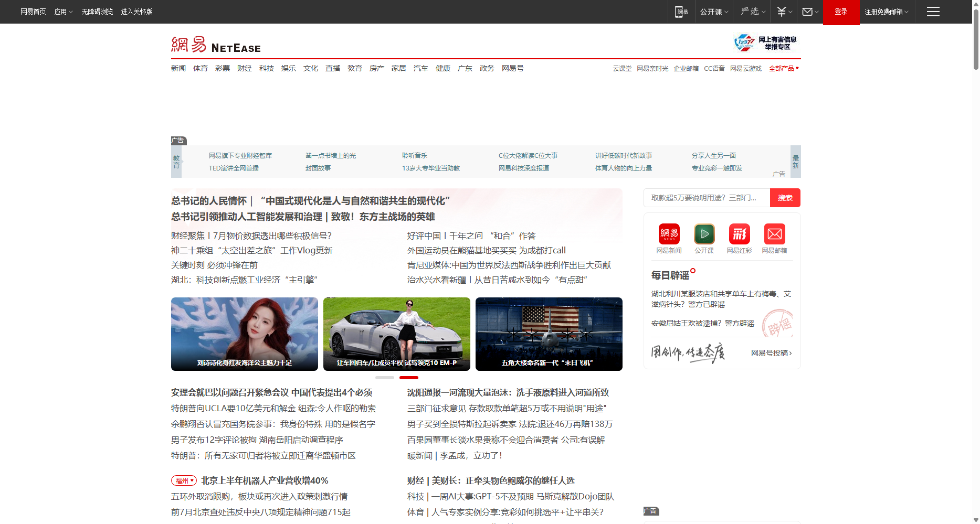Show previous carousel slide via 教育 arrow

[176, 162]
